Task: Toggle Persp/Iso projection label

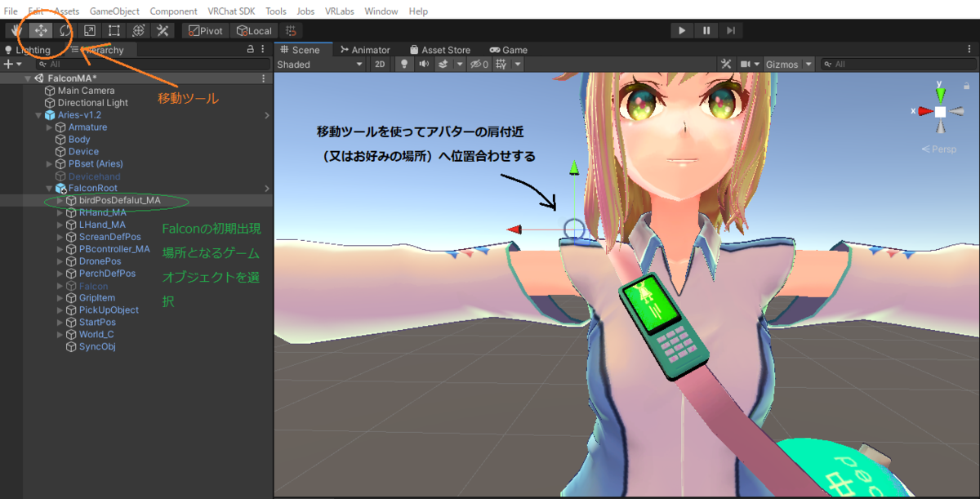Action: pyautogui.click(x=939, y=149)
